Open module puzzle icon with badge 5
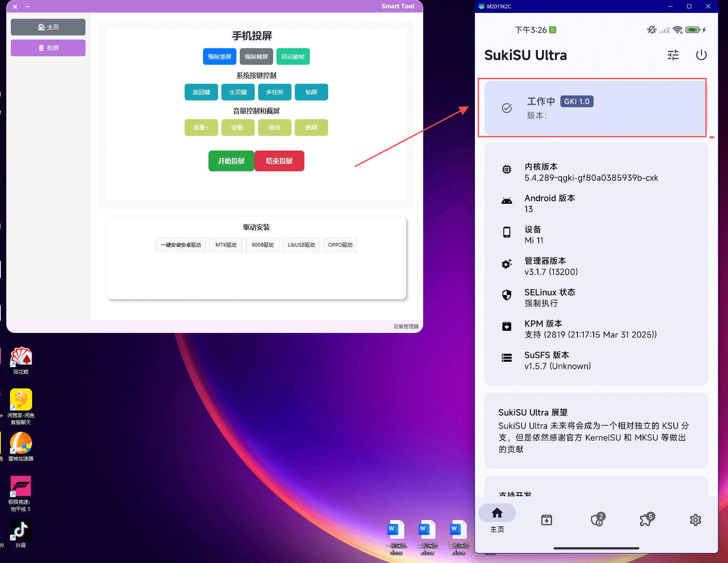728x563 pixels. coord(646,520)
